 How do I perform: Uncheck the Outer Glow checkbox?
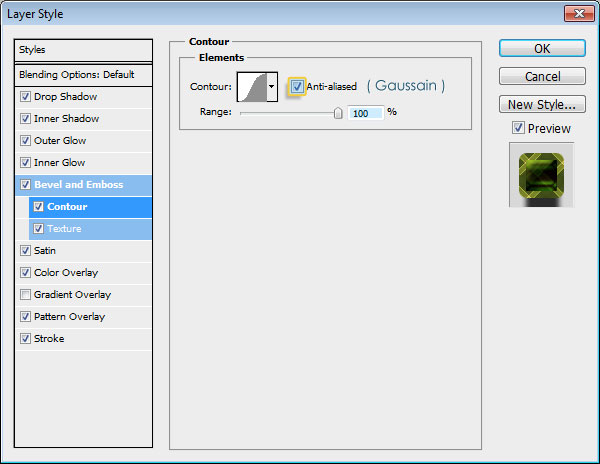[x=25, y=141]
